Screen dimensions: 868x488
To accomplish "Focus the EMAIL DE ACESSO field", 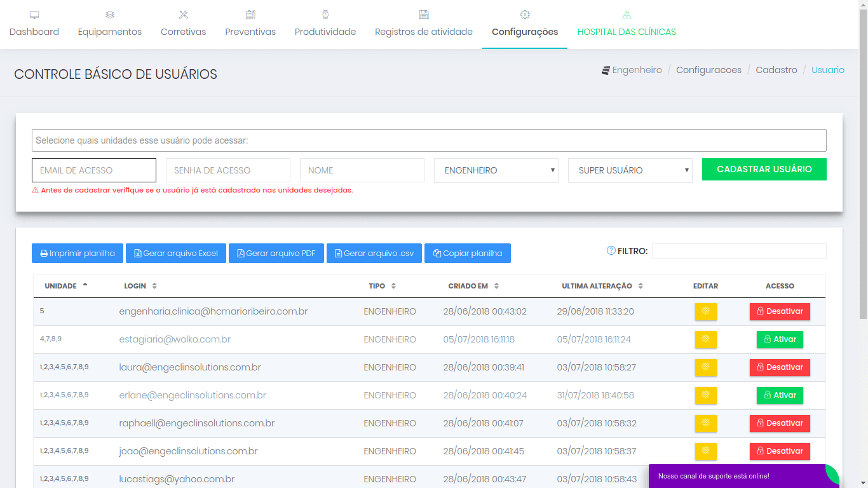I will (x=94, y=170).
